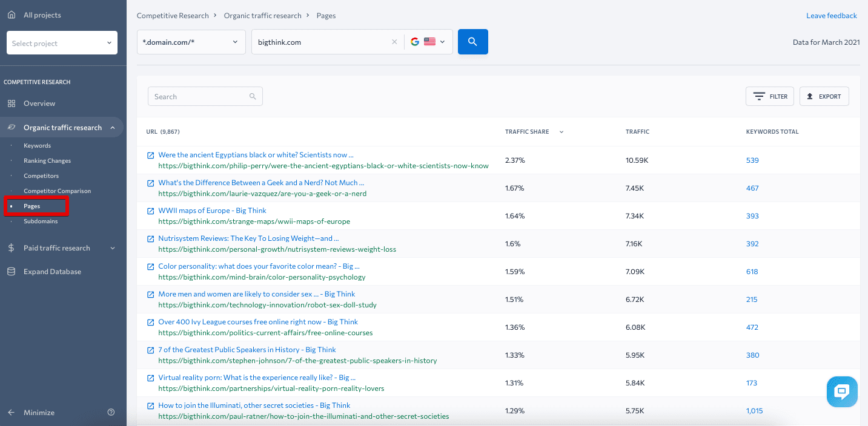This screenshot has height=426, width=868.
Task: Select Keywords in the sidebar submenu
Action: [37, 146]
